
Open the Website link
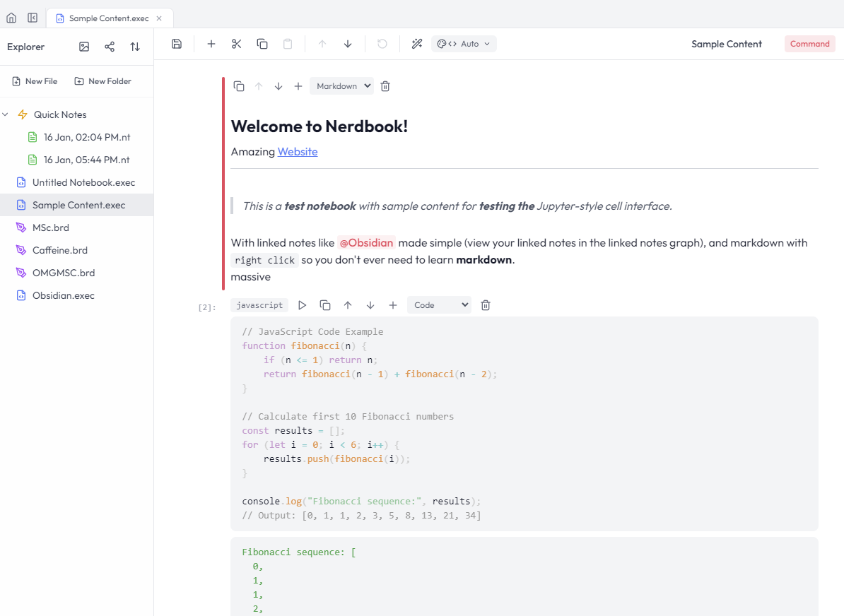click(298, 152)
